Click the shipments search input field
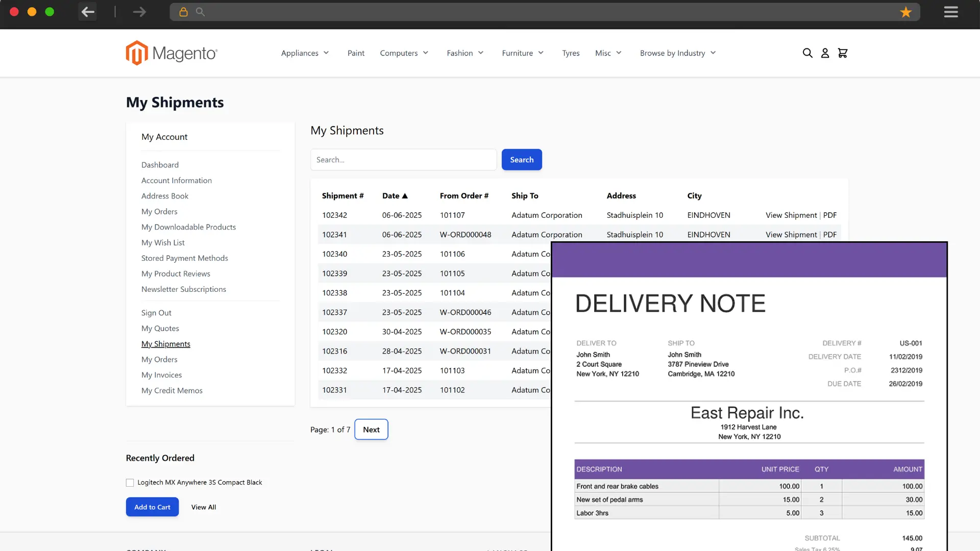The image size is (980, 551). pyautogui.click(x=403, y=160)
